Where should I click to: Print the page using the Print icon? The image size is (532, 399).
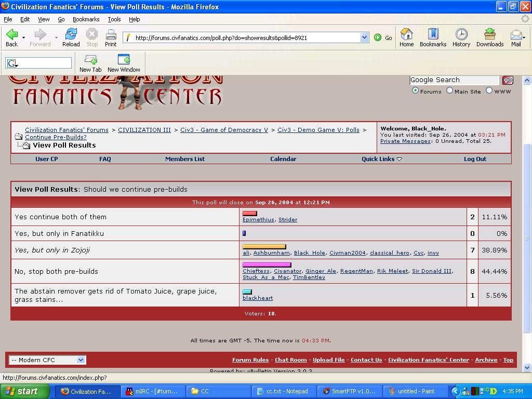click(x=111, y=34)
